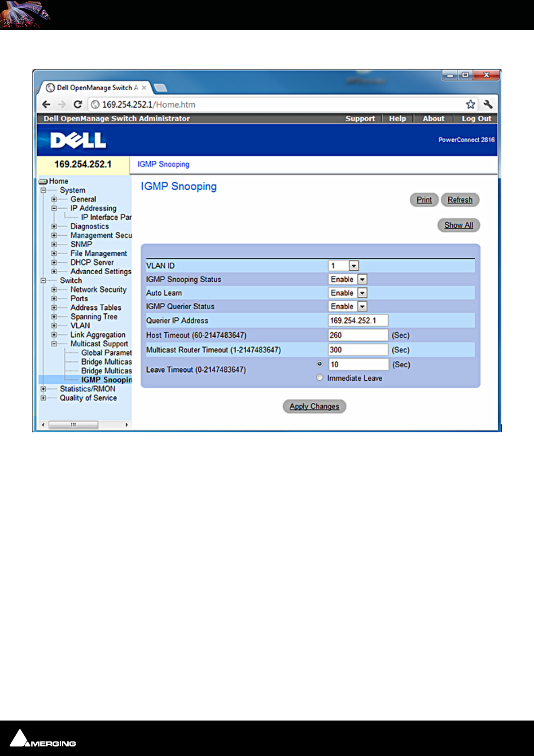Viewport: 534px width, 756px height.
Task: Select the Immediate Leave radio button
Action: pyautogui.click(x=320, y=378)
